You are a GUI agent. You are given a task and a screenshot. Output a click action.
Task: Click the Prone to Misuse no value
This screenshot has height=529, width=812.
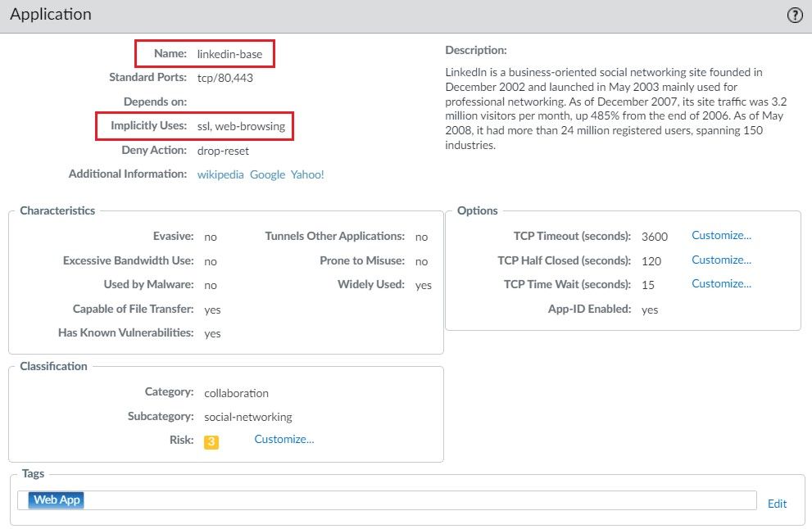coord(421,261)
